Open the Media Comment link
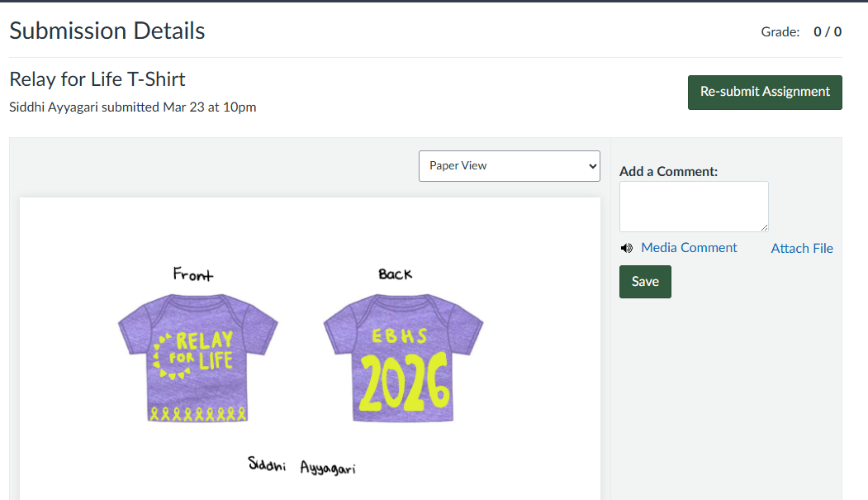 pyautogui.click(x=689, y=248)
